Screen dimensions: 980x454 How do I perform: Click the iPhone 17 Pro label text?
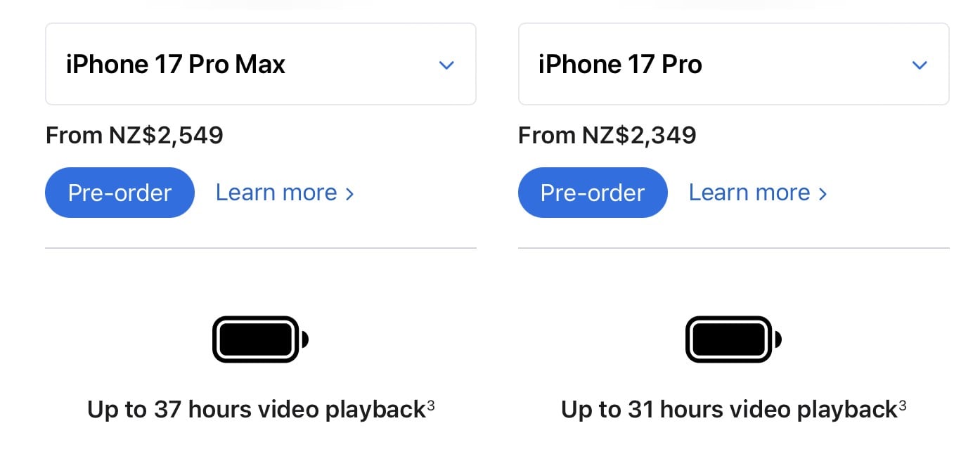[620, 65]
